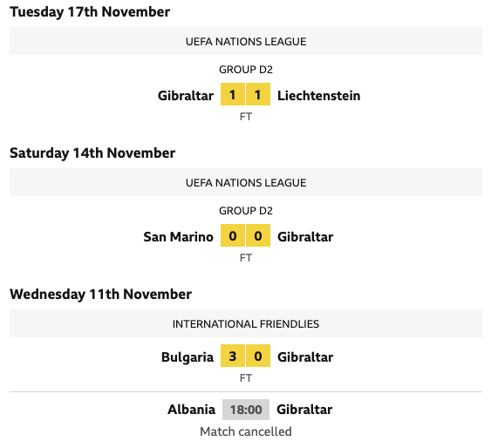Select the Tuesday 17th November heading
The image size is (491, 448).
(90, 12)
